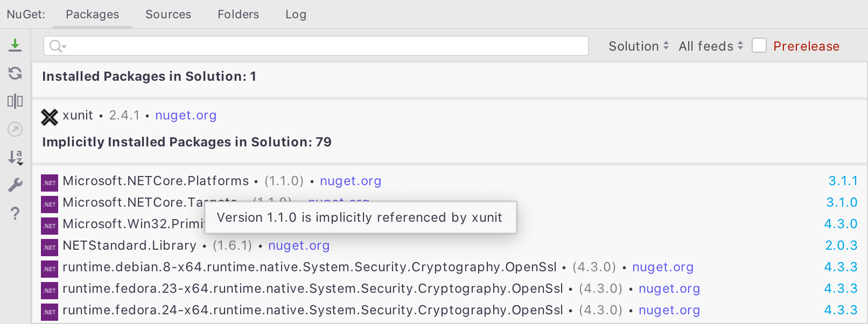Click available version 3.1.0 for Microsoft.NETCore.Targets

tap(842, 202)
